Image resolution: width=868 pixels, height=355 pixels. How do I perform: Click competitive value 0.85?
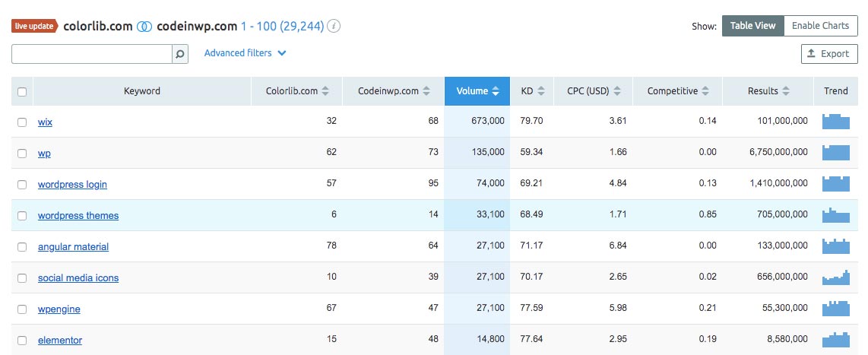708,214
